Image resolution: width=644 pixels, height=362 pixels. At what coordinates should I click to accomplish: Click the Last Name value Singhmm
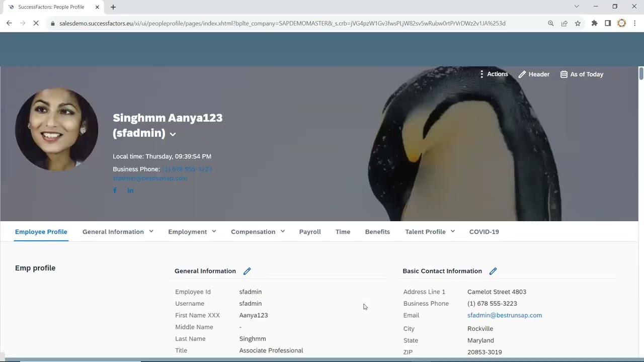(253, 339)
